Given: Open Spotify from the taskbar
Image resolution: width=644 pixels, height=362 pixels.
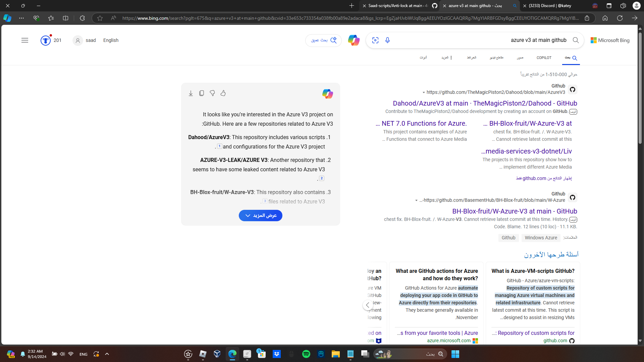Looking at the screenshot, I should [x=306, y=354].
